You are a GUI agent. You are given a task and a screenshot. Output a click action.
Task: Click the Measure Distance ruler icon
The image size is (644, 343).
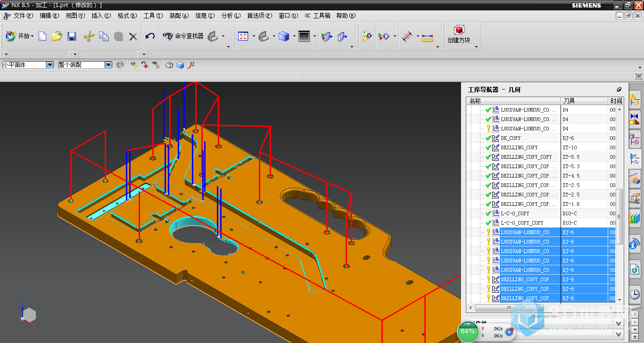(428, 37)
